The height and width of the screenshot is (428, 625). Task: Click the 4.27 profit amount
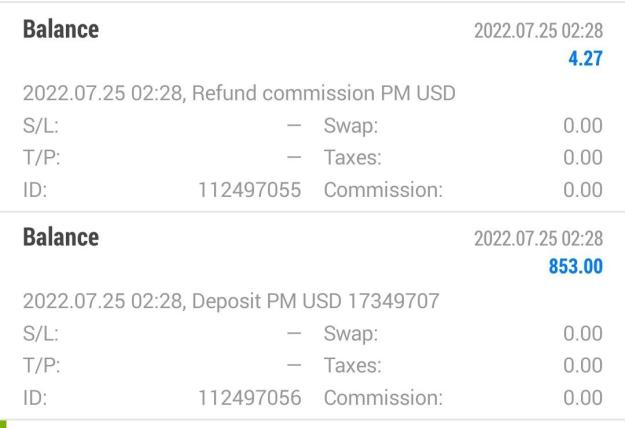tap(585, 58)
